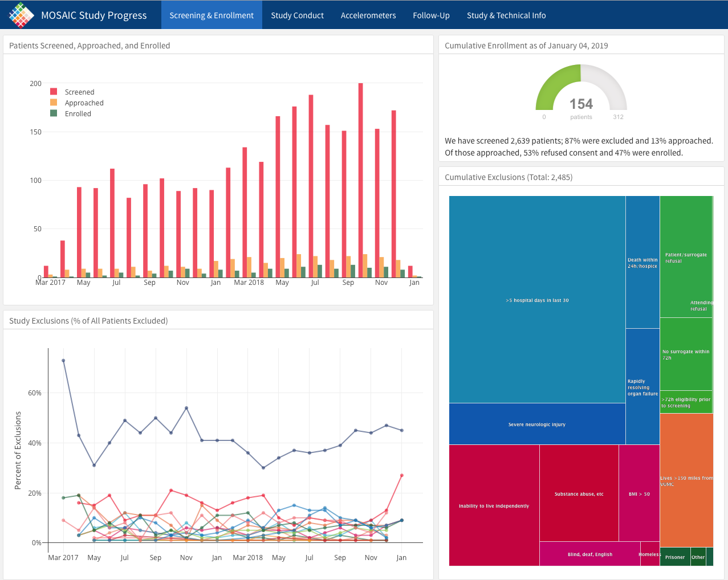The width and height of the screenshot is (728, 580).
Task: Click the Blind, deaf, English tile
Action: pos(589,554)
